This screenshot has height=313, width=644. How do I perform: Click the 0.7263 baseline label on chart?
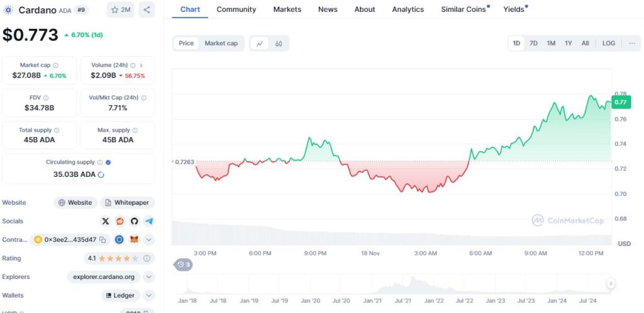pyautogui.click(x=184, y=162)
